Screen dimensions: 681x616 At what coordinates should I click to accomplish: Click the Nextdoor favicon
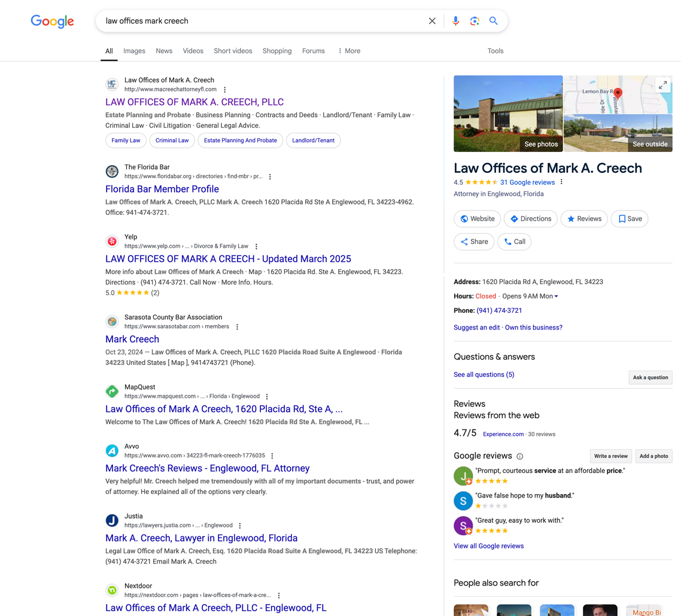point(112,590)
